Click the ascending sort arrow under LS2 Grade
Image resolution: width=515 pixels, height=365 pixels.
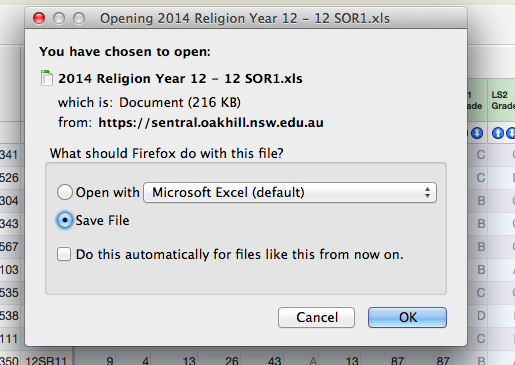pos(498,133)
